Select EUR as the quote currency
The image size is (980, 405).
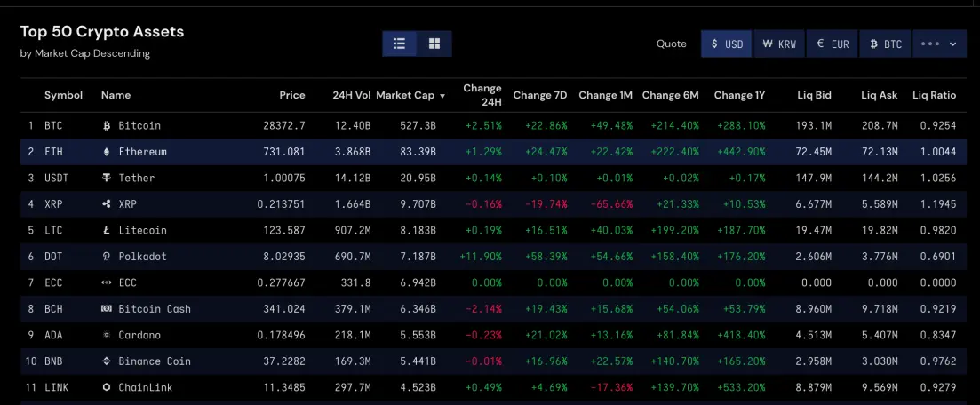pos(833,44)
